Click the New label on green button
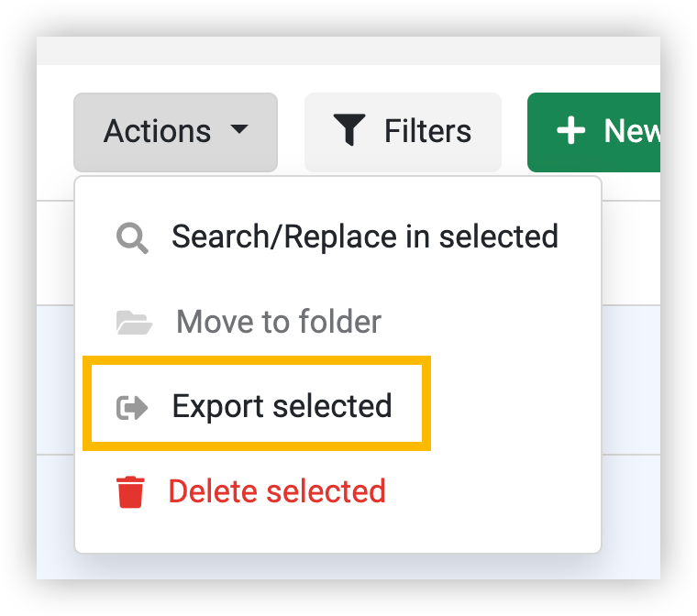This screenshot has width=697, height=616. pyautogui.click(x=632, y=131)
